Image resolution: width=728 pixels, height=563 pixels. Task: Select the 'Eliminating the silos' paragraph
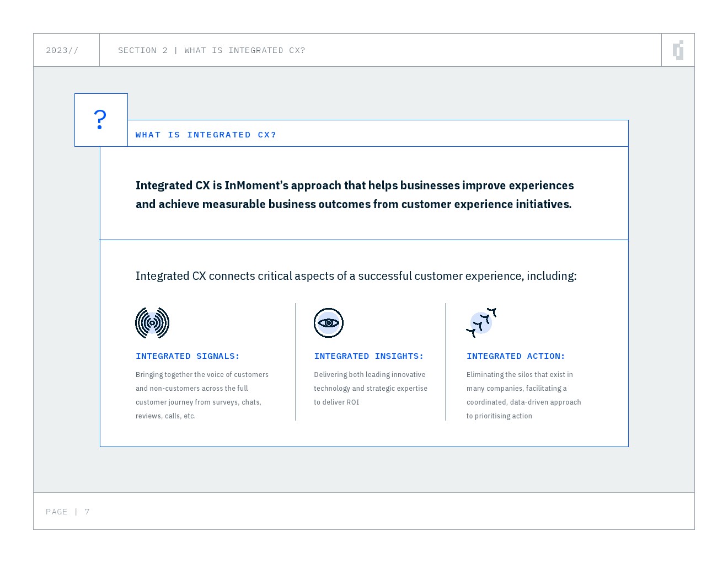point(524,395)
